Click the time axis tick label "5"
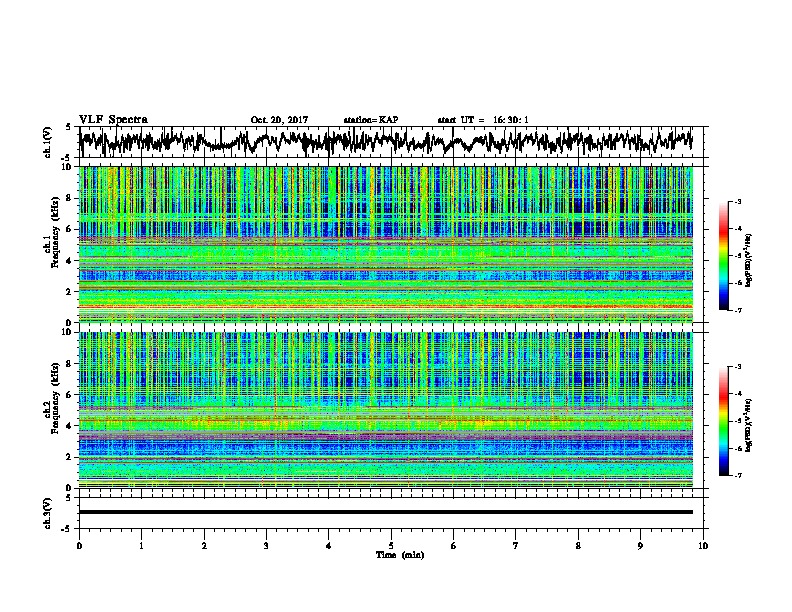Image resolution: width=792 pixels, height=612 pixels. coord(391,546)
